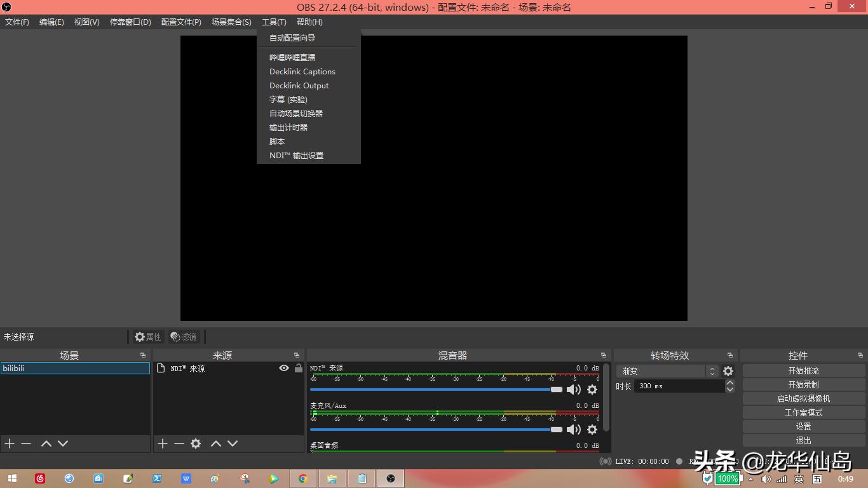
Task: Click the 开始录制 button
Action: (x=803, y=384)
